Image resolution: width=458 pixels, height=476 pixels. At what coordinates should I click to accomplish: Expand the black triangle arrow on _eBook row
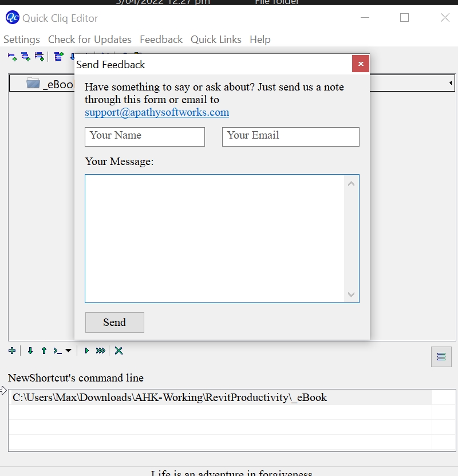451,84
